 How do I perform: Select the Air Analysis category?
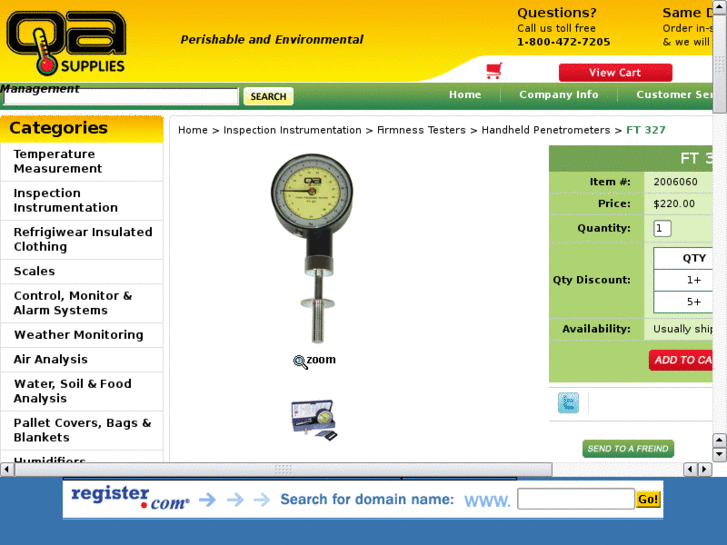click(x=82, y=359)
